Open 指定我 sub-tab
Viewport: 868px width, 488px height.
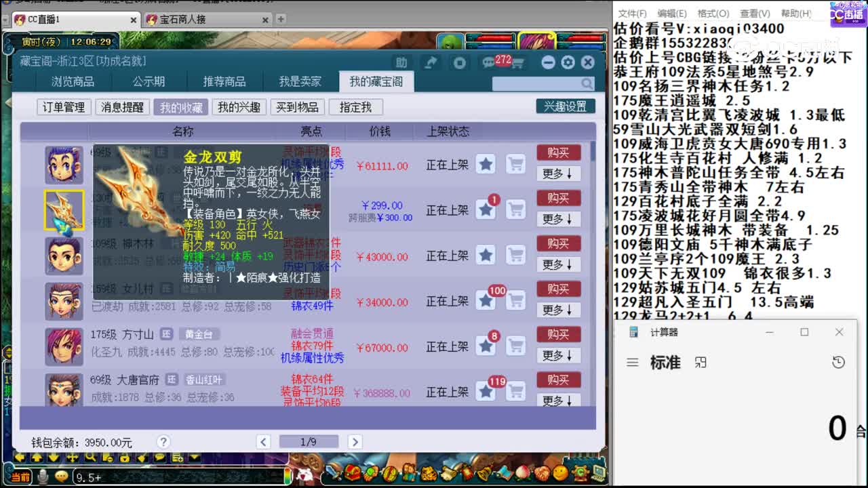pyautogui.click(x=355, y=107)
